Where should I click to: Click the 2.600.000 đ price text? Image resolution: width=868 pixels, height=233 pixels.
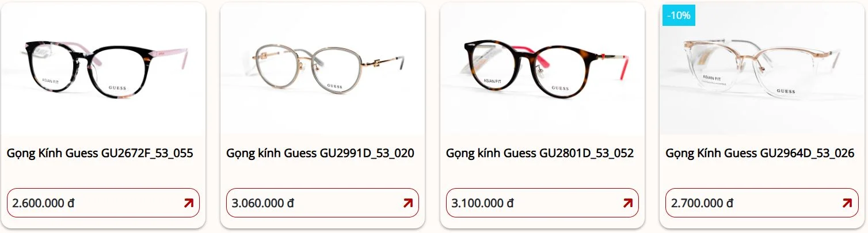coord(44,203)
